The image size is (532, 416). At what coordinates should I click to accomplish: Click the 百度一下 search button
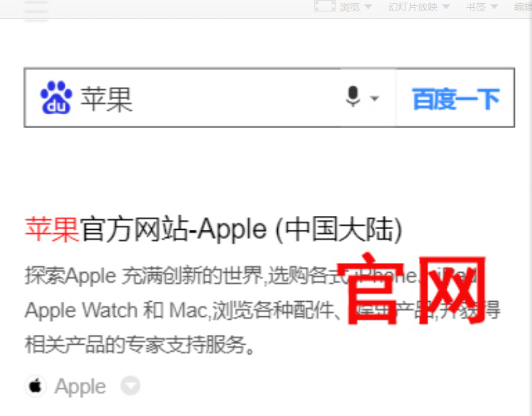(x=455, y=99)
